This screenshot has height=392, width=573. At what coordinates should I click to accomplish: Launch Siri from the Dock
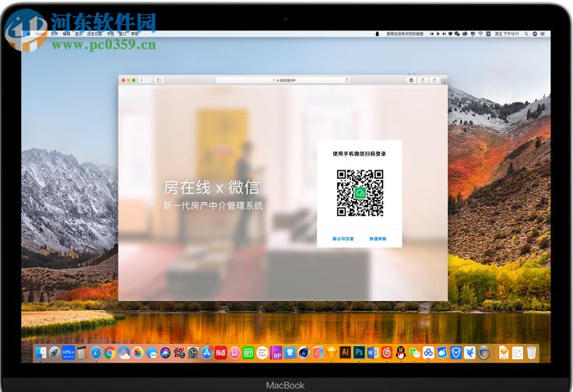pyautogui.click(x=166, y=353)
